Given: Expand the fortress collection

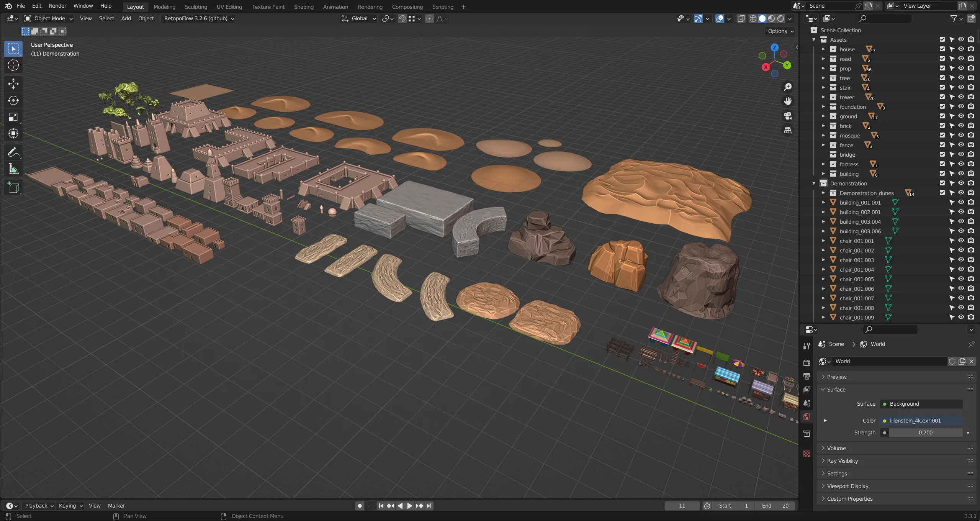Looking at the screenshot, I should click(823, 164).
